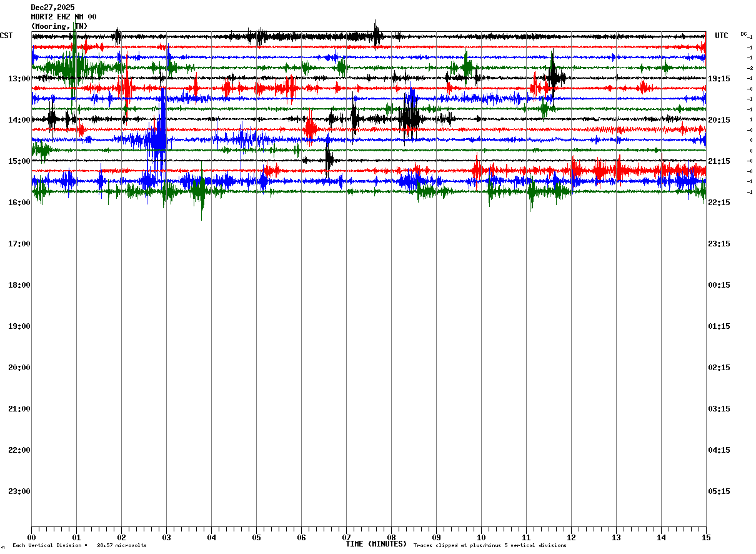Select the 00:15 UTC time label
The width and height of the screenshot is (756, 554).
[719, 285]
